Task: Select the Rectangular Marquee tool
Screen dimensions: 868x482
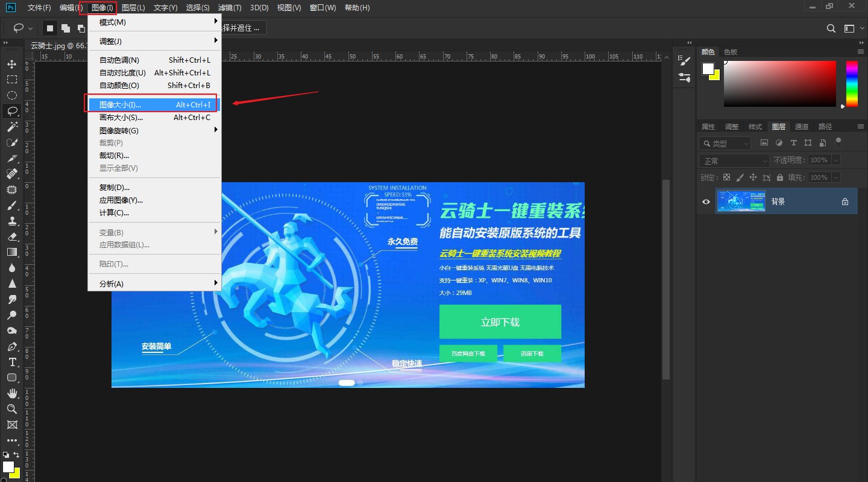Action: pyautogui.click(x=11, y=80)
